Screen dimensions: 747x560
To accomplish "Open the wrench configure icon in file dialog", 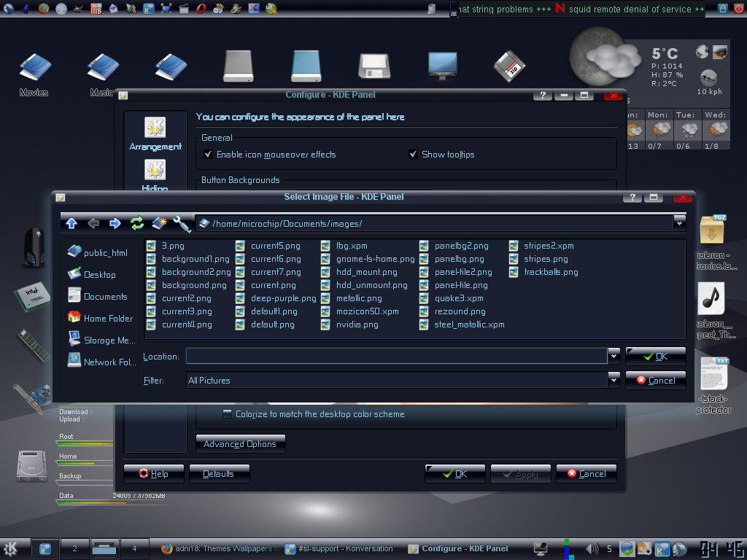I will tap(182, 223).
